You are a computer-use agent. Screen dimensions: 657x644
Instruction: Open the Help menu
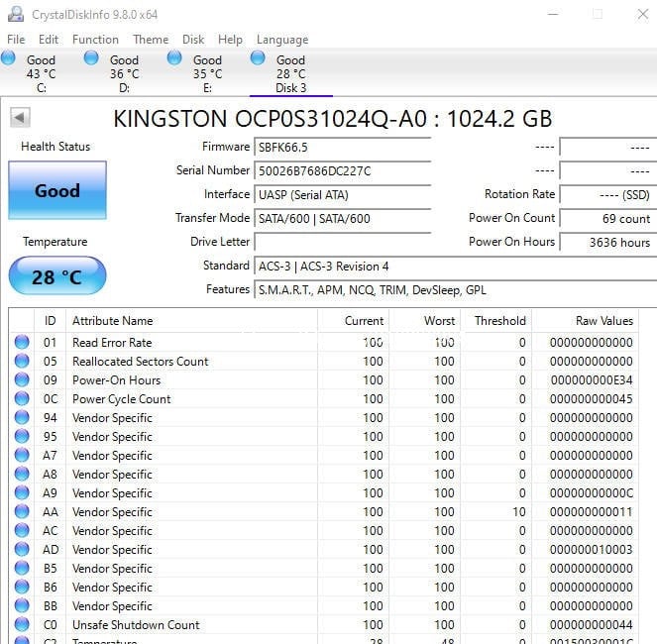[x=230, y=40]
